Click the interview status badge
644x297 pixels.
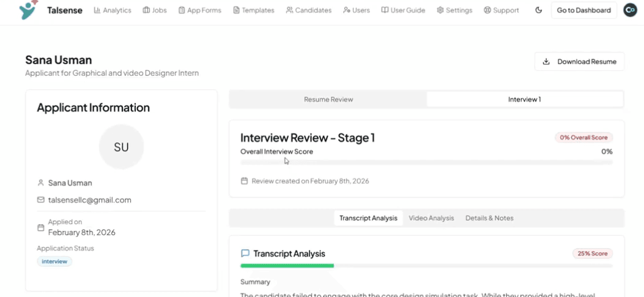point(54,261)
